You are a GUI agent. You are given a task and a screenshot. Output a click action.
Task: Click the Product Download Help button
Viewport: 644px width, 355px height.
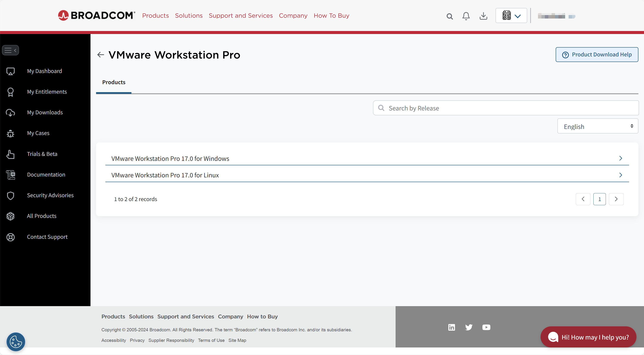pos(597,54)
